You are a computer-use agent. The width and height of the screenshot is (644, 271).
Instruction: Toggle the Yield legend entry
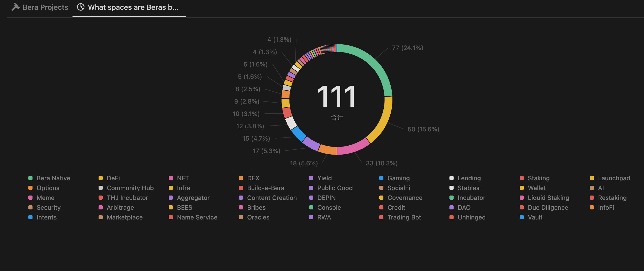(x=320, y=178)
